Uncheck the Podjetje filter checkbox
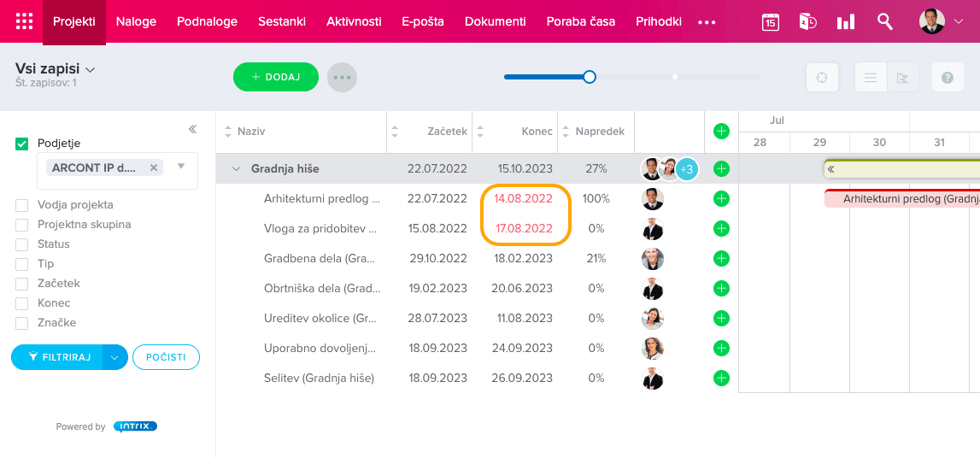 22,144
